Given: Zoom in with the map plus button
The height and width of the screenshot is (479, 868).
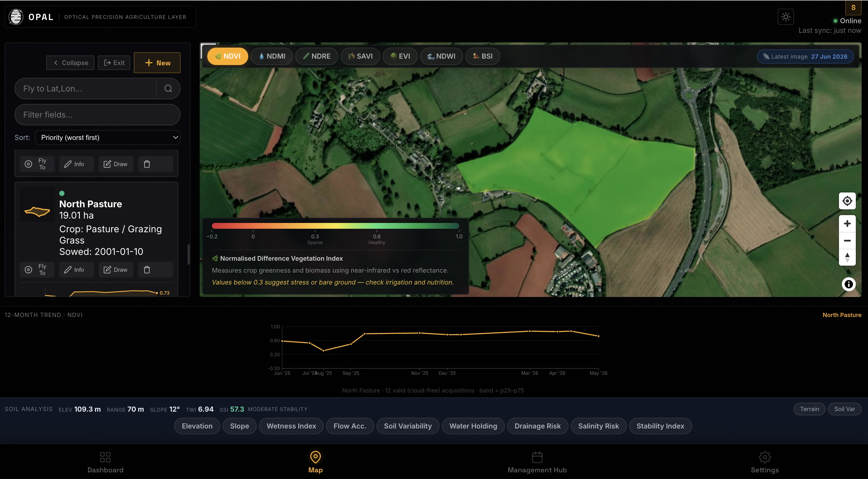Looking at the screenshot, I should (847, 224).
